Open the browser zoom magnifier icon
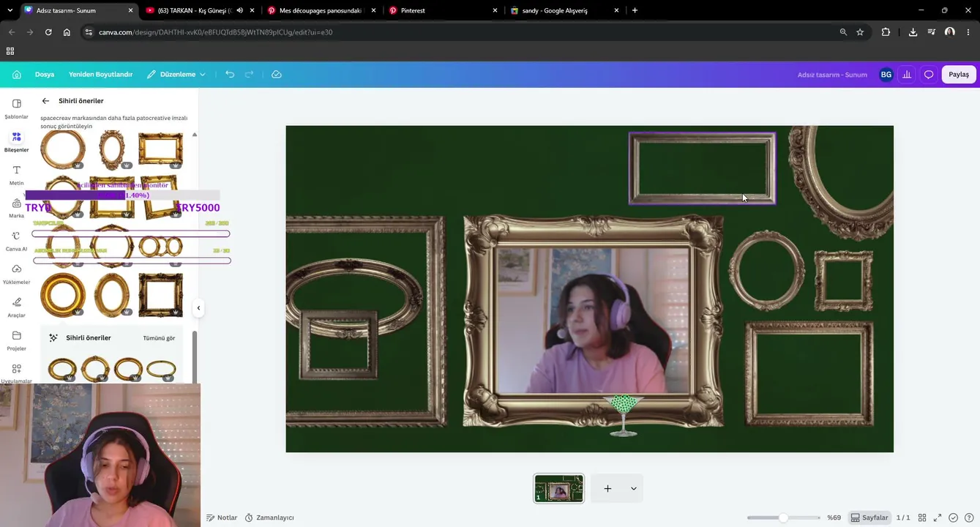This screenshot has height=527, width=980. coord(843,32)
